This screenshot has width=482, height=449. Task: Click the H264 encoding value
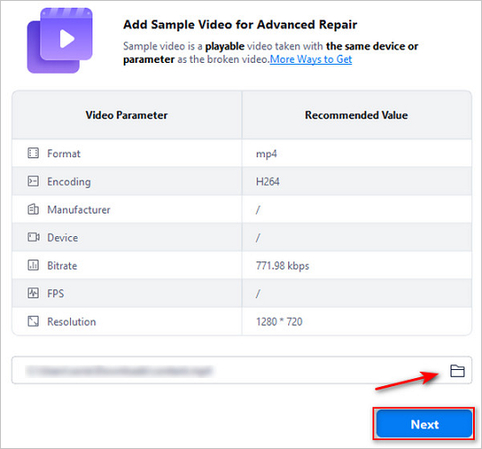tap(268, 182)
